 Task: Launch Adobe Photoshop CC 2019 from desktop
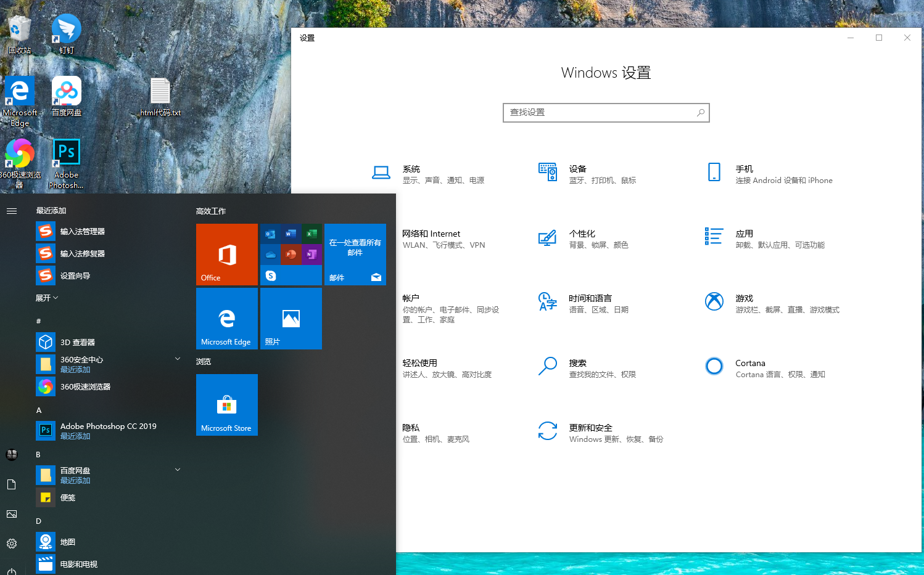click(x=65, y=152)
